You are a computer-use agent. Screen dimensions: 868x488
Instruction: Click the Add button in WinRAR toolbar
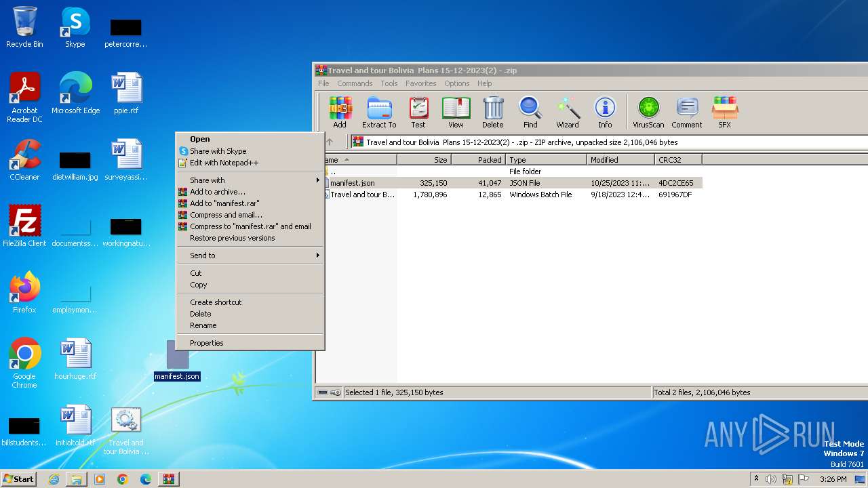[340, 113]
